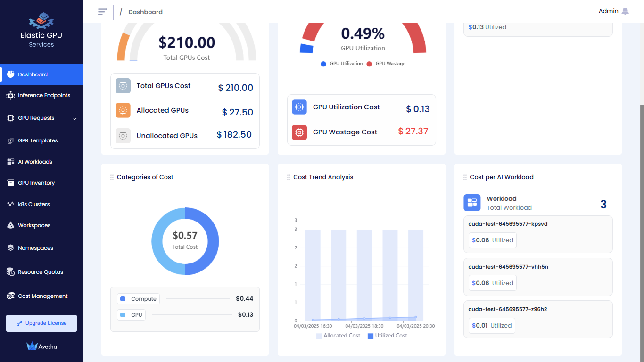Click the Cost Management icon
Screen dimensions: 644x362
[x=10, y=296]
